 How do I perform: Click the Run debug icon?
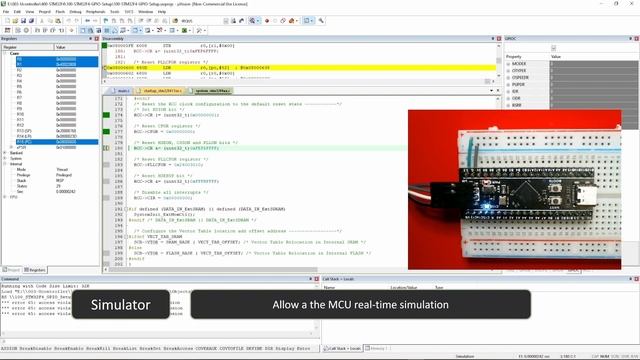click(18, 30)
